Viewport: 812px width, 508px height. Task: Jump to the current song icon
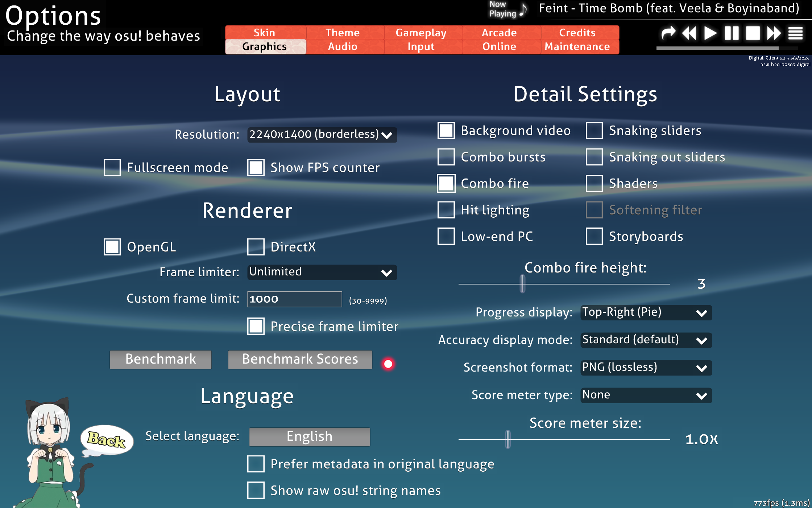pyautogui.click(x=668, y=33)
